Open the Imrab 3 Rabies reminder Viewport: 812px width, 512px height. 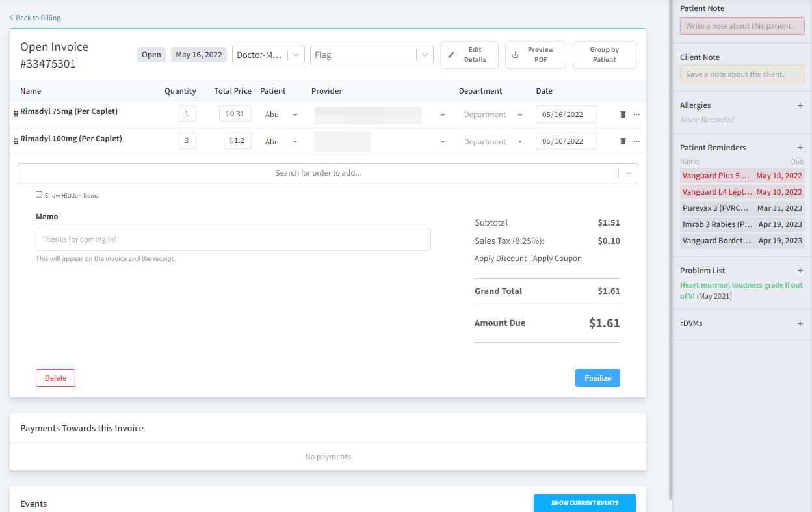coord(742,224)
